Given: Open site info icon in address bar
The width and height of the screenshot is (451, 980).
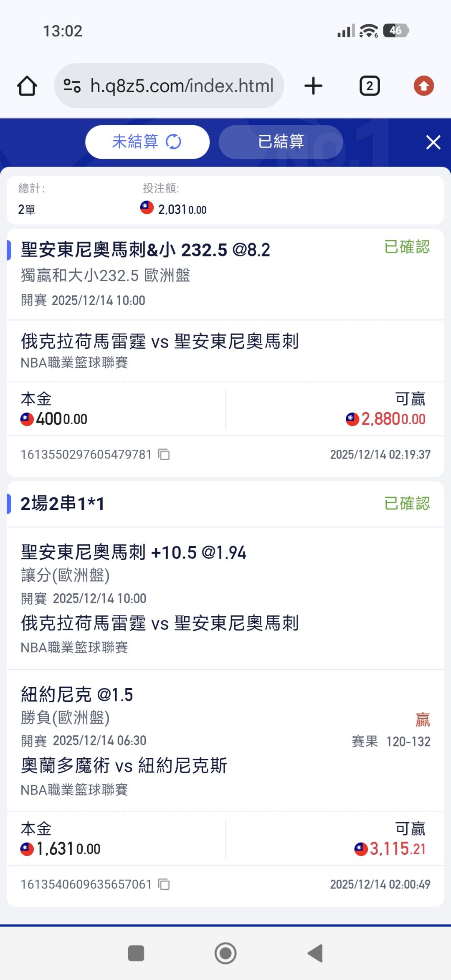Looking at the screenshot, I should tap(72, 86).
